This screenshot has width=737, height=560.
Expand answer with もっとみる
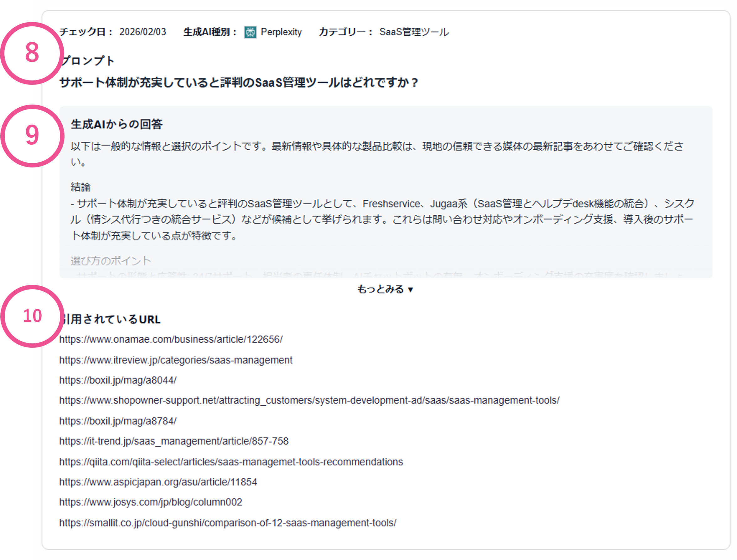(x=385, y=289)
